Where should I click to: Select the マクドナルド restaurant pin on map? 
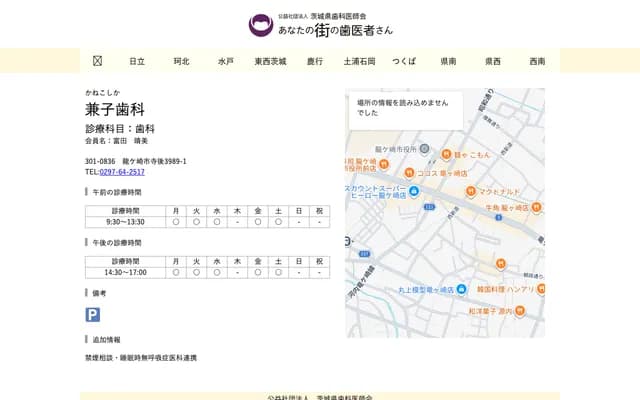(x=471, y=191)
